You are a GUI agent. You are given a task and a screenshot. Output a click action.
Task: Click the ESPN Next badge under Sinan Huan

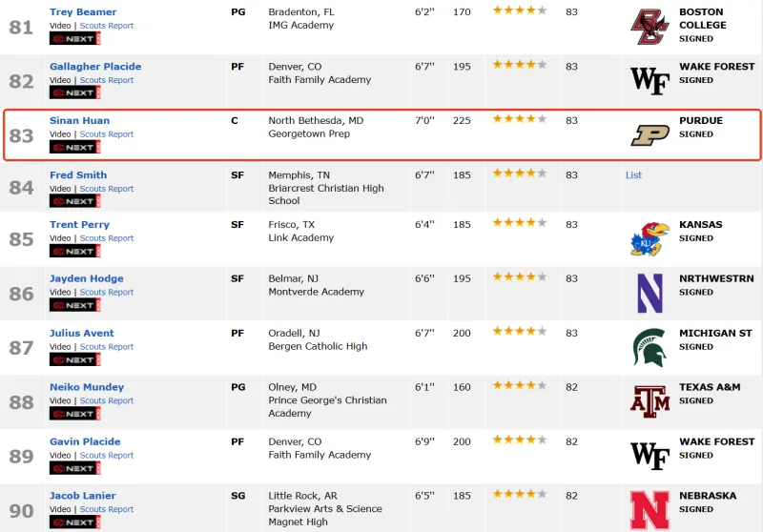click(x=74, y=148)
